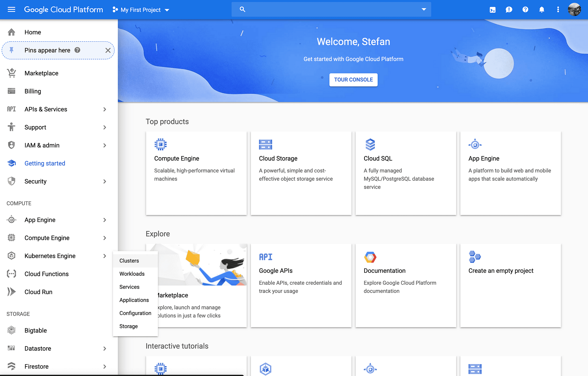Expand IAM & admin submenu
This screenshot has height=376, width=588.
pyautogui.click(x=105, y=145)
